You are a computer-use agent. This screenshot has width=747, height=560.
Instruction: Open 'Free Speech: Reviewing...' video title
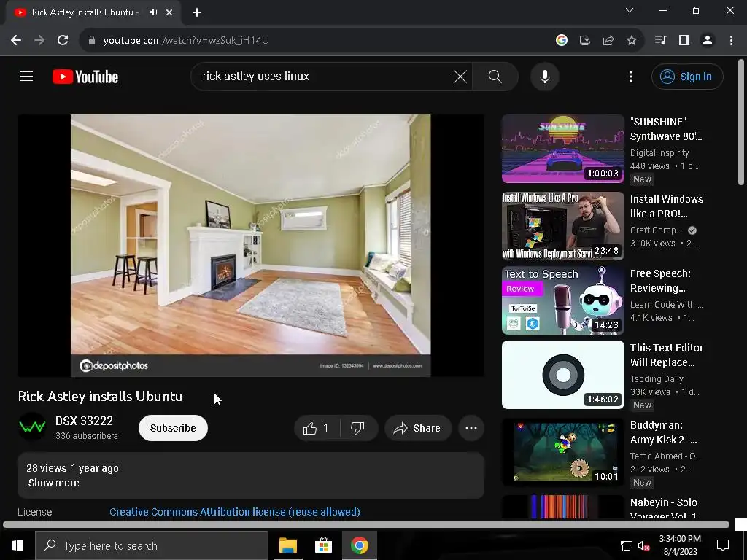660,281
